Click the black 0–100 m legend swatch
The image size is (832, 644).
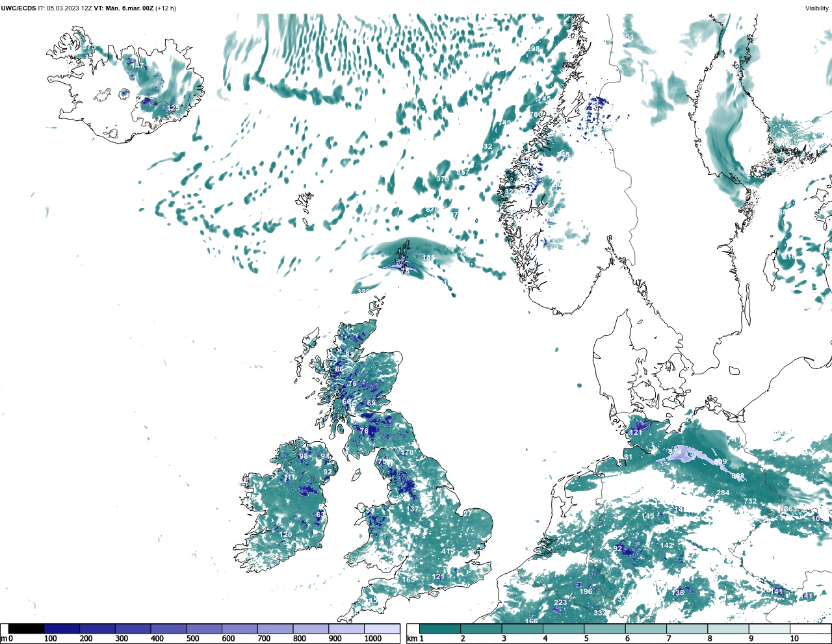(26, 629)
